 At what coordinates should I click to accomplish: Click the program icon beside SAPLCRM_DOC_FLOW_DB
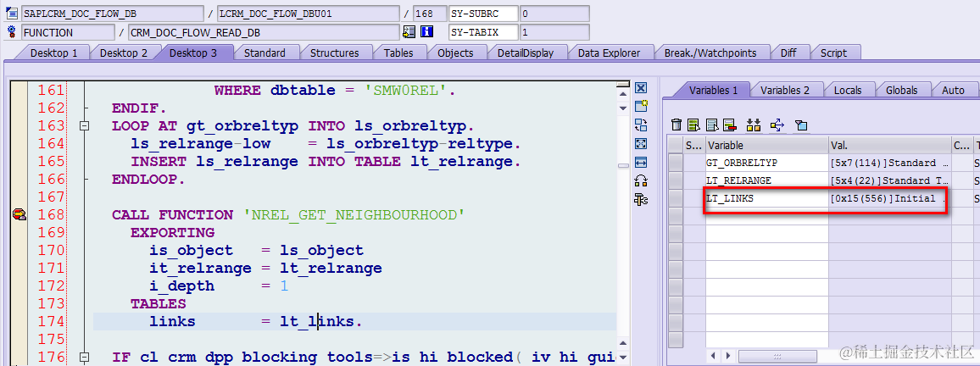pos(11,14)
